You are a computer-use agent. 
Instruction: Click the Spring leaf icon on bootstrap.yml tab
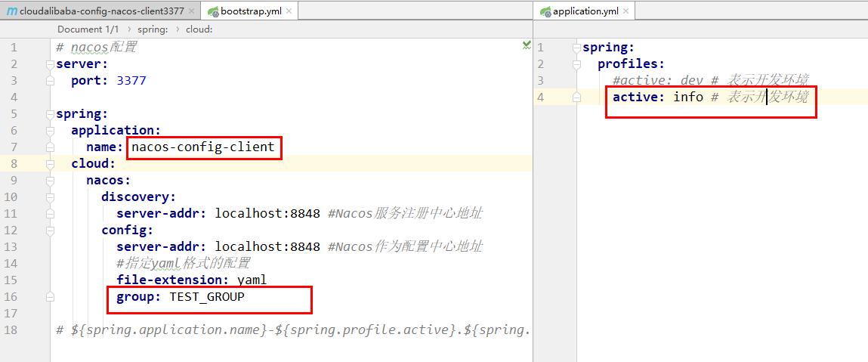[213, 11]
